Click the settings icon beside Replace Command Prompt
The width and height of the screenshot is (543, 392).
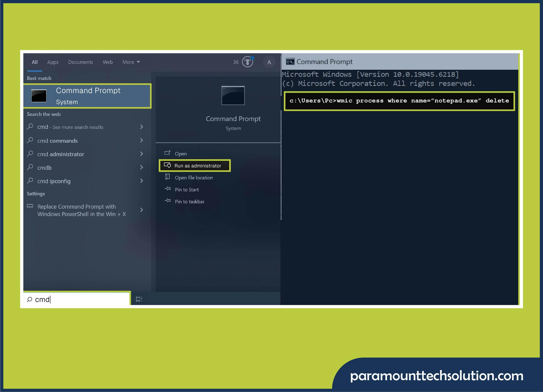[30, 206]
